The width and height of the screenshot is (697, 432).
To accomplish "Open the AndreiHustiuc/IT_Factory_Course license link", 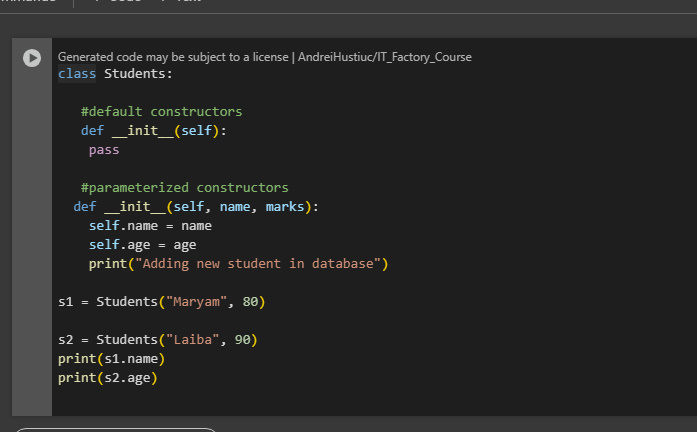I will [x=385, y=57].
